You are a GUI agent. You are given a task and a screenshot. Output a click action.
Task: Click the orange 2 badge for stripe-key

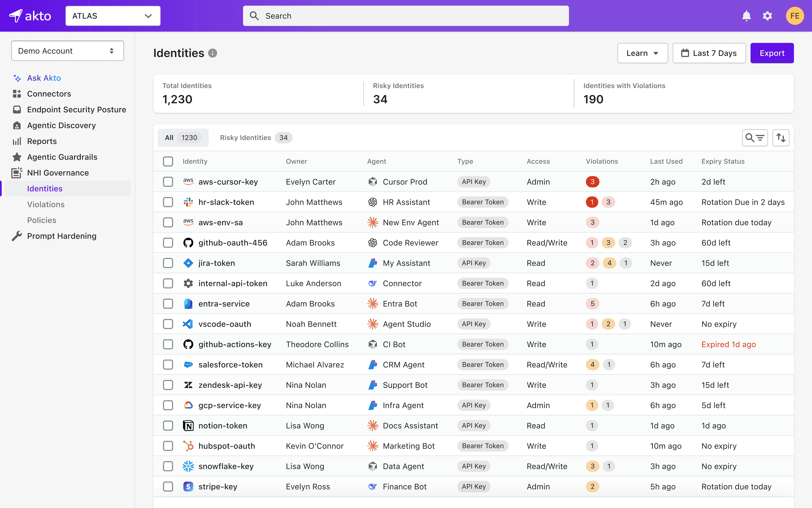593,487
